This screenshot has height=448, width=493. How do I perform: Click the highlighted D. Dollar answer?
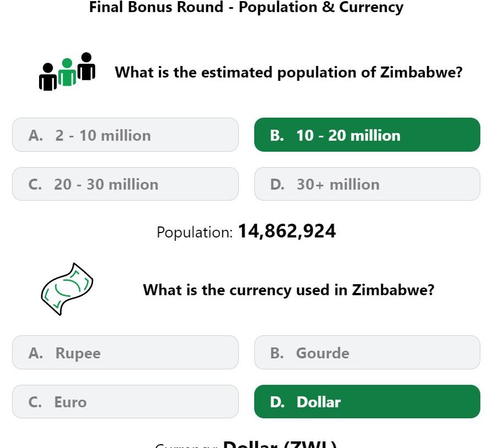coord(367,401)
